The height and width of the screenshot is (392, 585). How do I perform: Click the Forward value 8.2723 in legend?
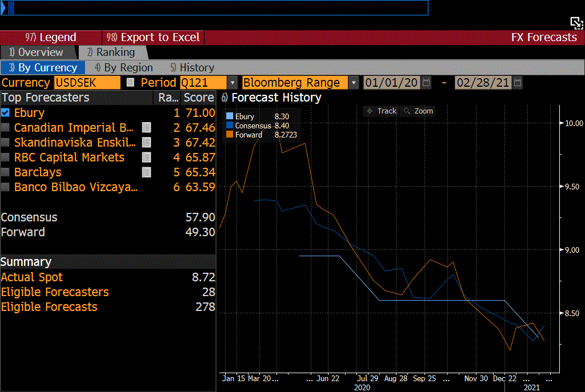pyautogui.click(x=286, y=135)
